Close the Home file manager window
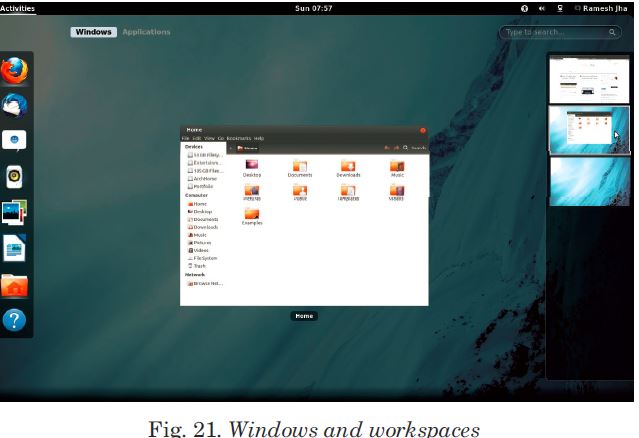The height and width of the screenshot is (438, 639). pyautogui.click(x=423, y=130)
